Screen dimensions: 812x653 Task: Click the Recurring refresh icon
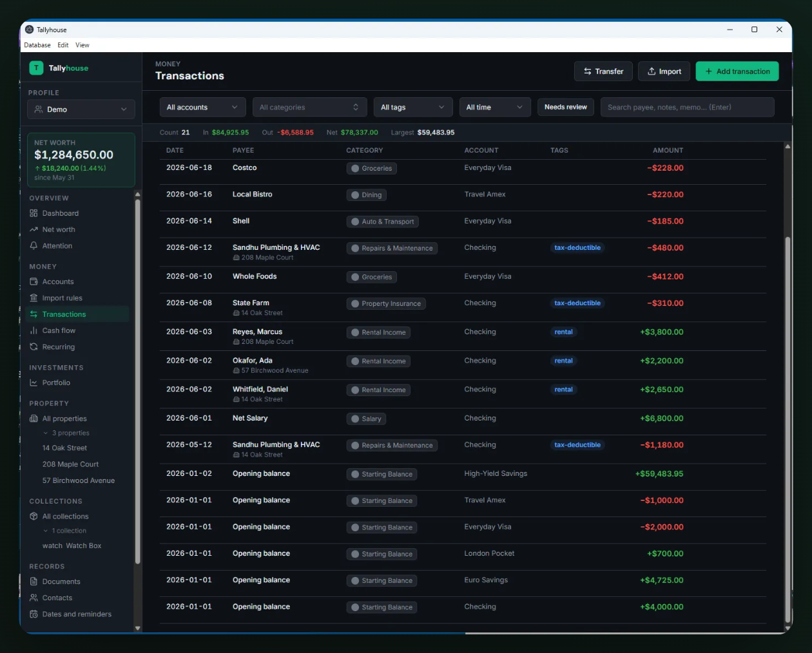[x=34, y=346]
